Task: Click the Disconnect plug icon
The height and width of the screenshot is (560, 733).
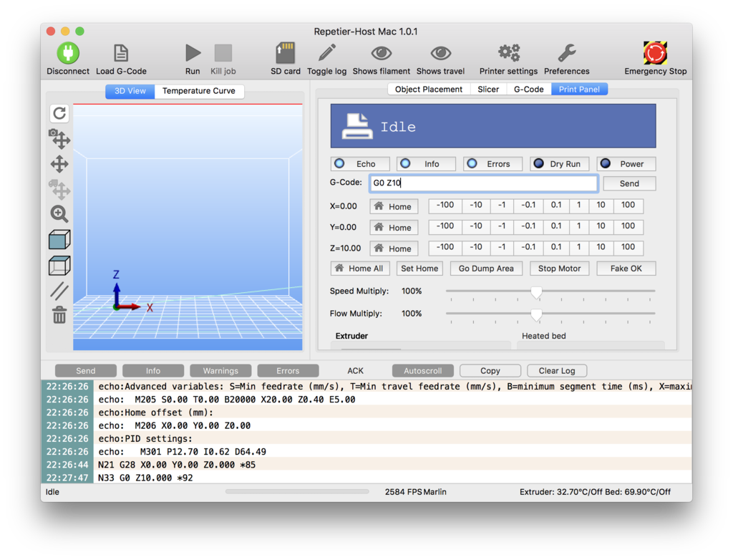Action: [x=68, y=53]
